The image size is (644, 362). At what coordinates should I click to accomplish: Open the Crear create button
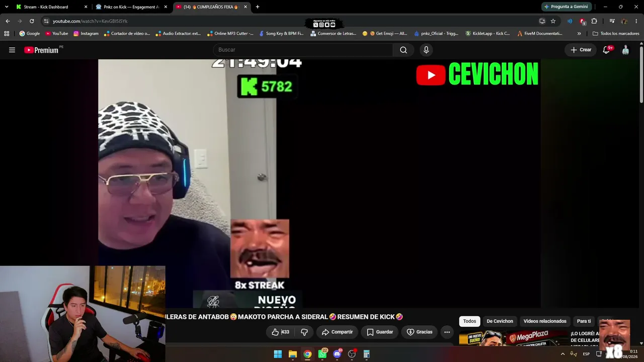click(581, 50)
